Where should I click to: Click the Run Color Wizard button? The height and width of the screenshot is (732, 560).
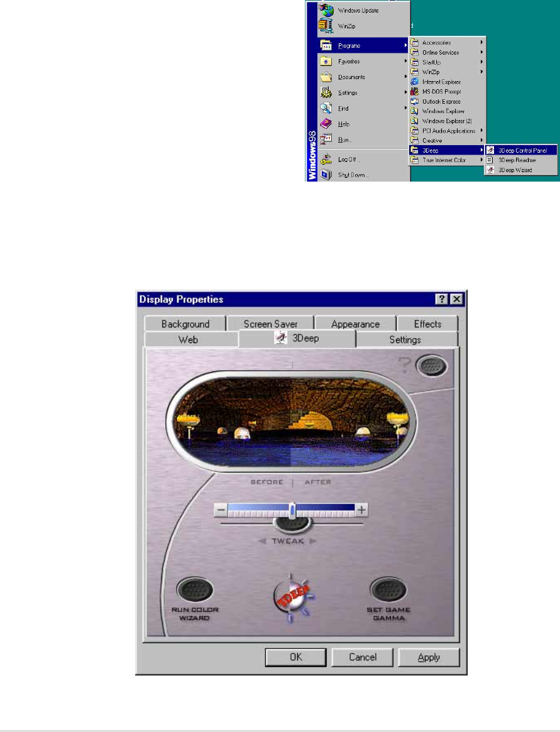click(195, 590)
